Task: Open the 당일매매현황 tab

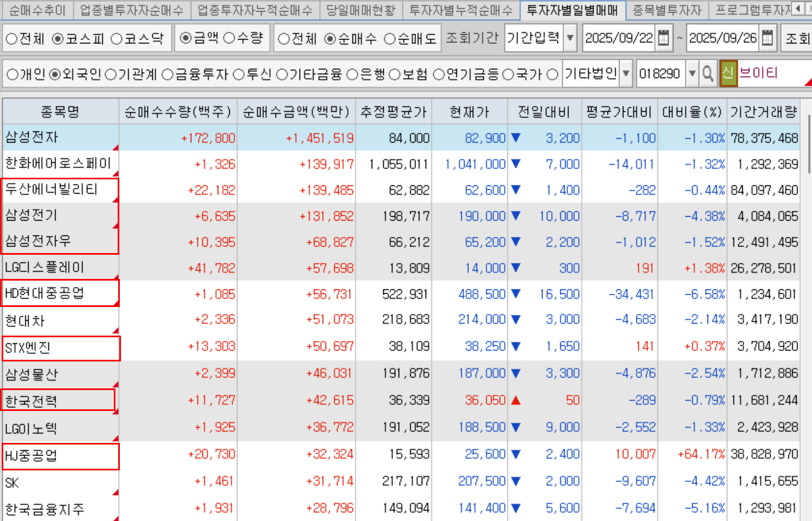Action: (361, 10)
